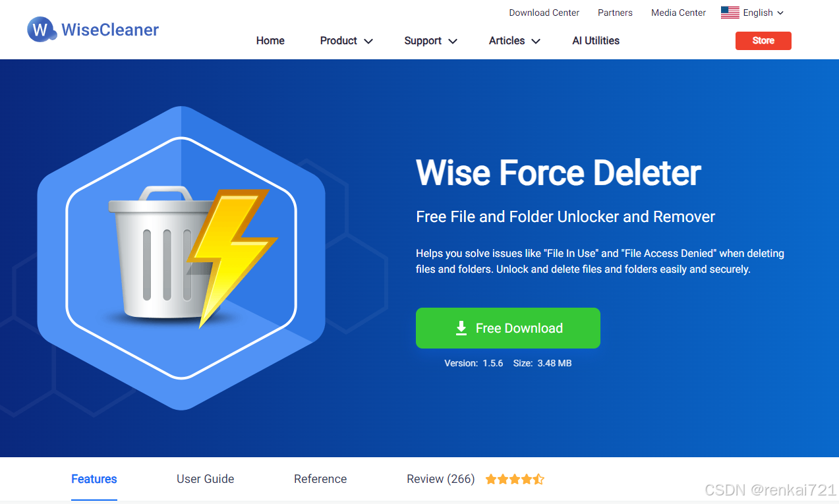The height and width of the screenshot is (504, 839).
Task: Expand the Articles dropdown menu
Action: point(514,41)
